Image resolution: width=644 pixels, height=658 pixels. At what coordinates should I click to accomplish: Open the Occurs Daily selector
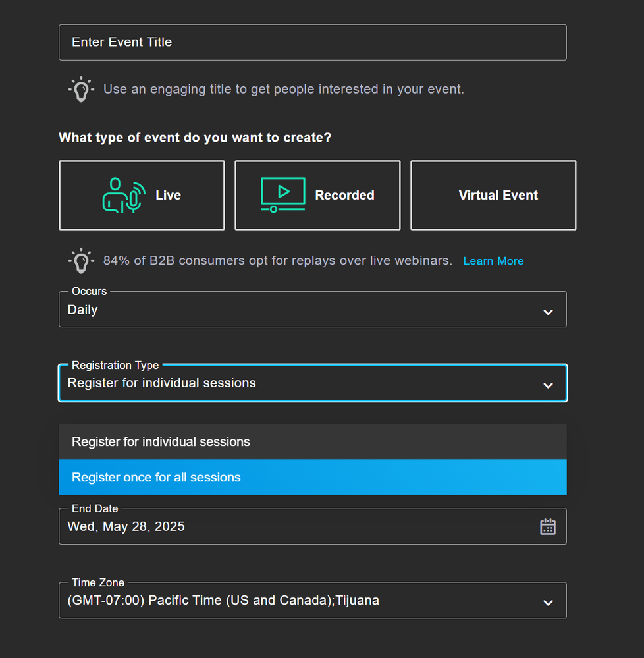coord(313,310)
